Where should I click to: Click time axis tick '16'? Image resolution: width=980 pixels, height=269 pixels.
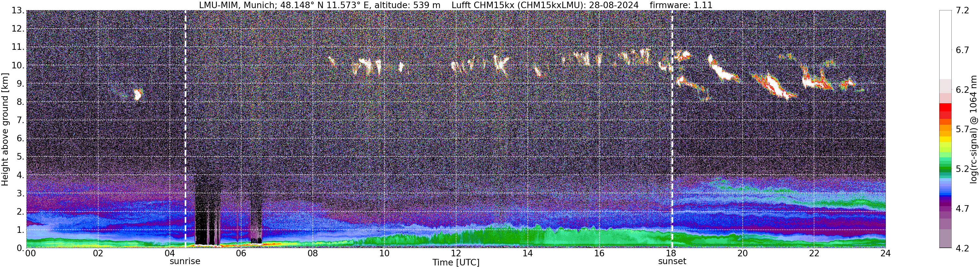pyautogui.click(x=599, y=253)
